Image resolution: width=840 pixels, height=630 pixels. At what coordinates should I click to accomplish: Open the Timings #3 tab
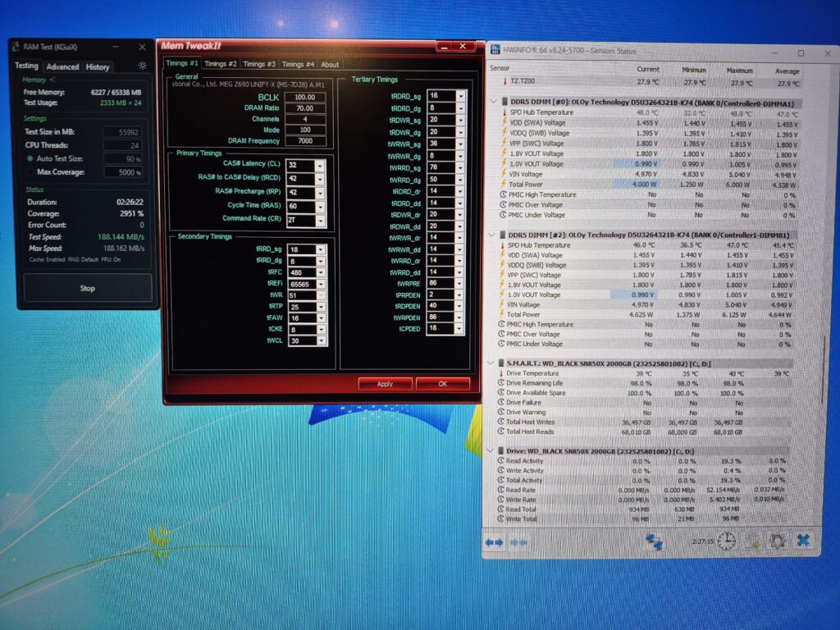click(258, 64)
